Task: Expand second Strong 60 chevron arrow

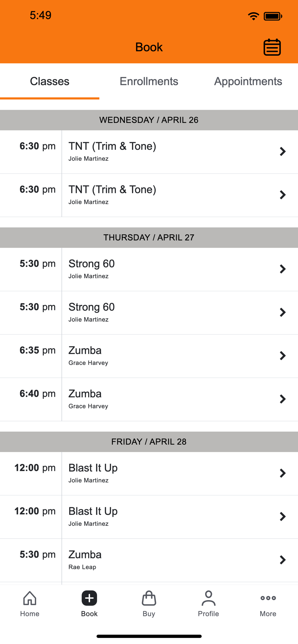Action: [x=283, y=312]
